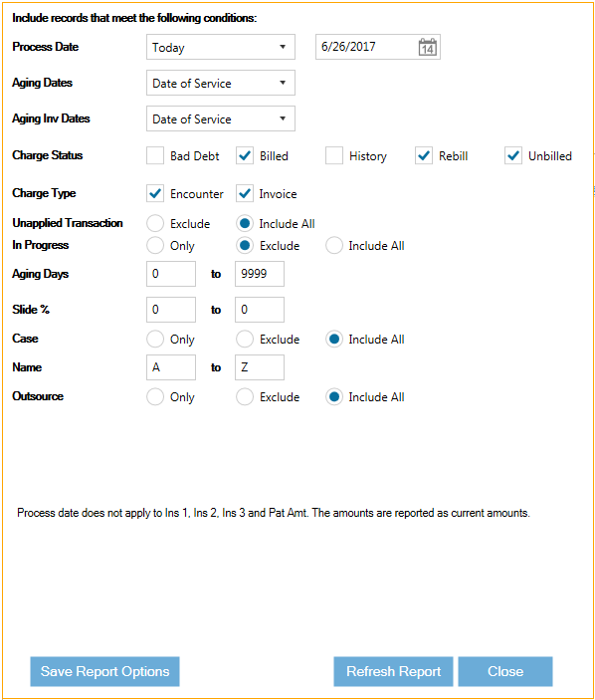This screenshot has height=700, width=595.
Task: Open the Aging Dates dropdown
Action: (220, 83)
